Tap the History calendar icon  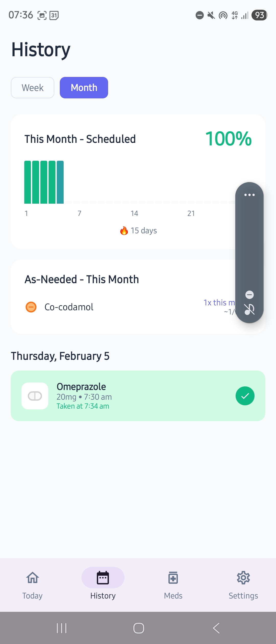(x=102, y=578)
